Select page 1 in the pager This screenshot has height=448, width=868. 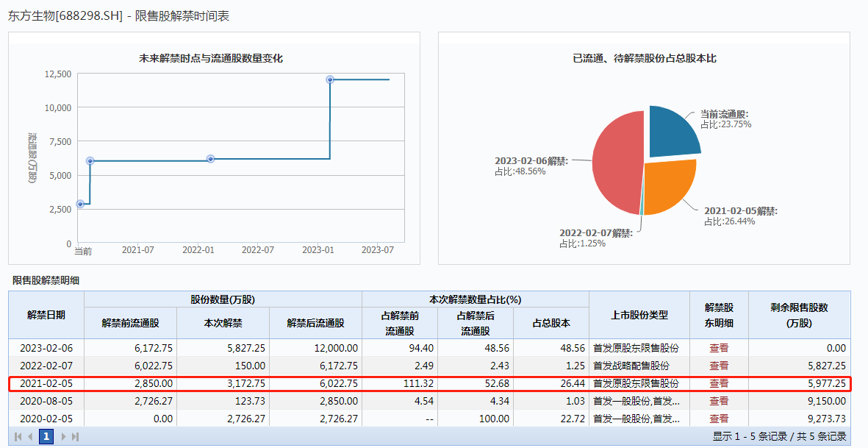(x=46, y=436)
